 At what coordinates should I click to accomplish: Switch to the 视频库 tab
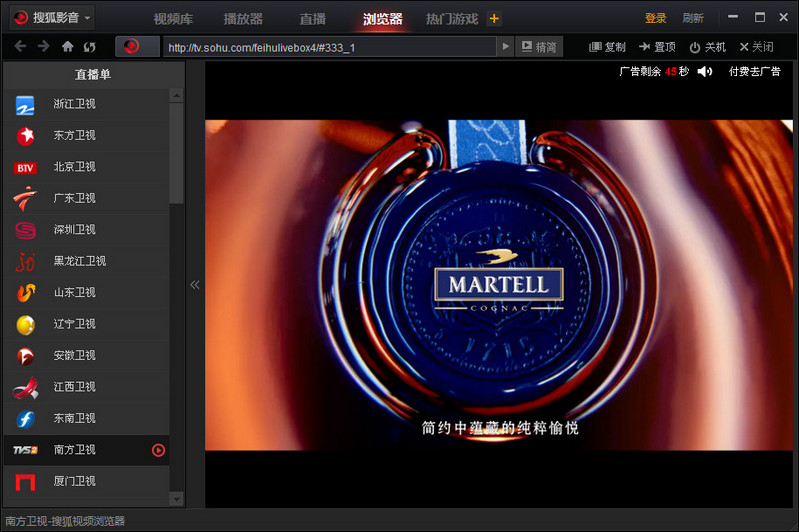[175, 19]
